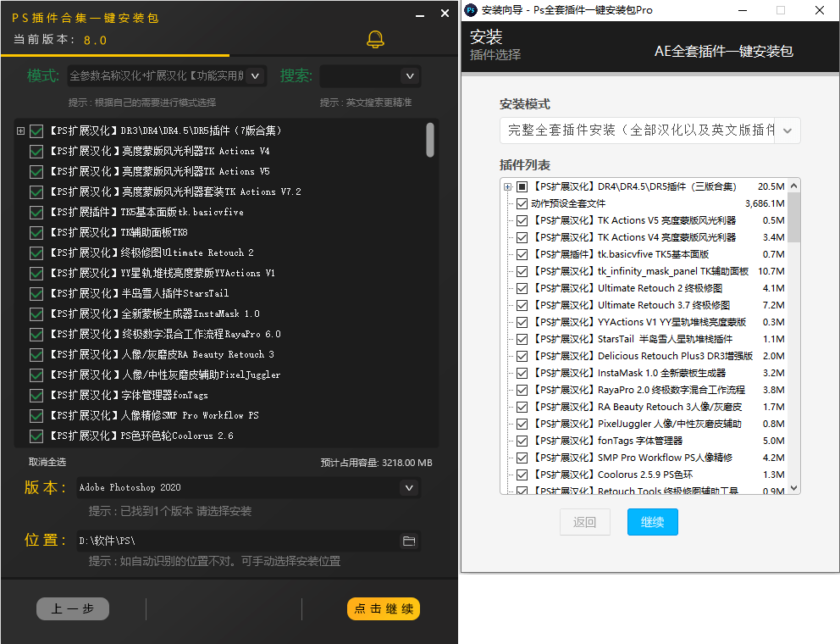
Task: Toggle the 终极修图Ultimate Retouch 2 checkbox
Action: (x=36, y=252)
